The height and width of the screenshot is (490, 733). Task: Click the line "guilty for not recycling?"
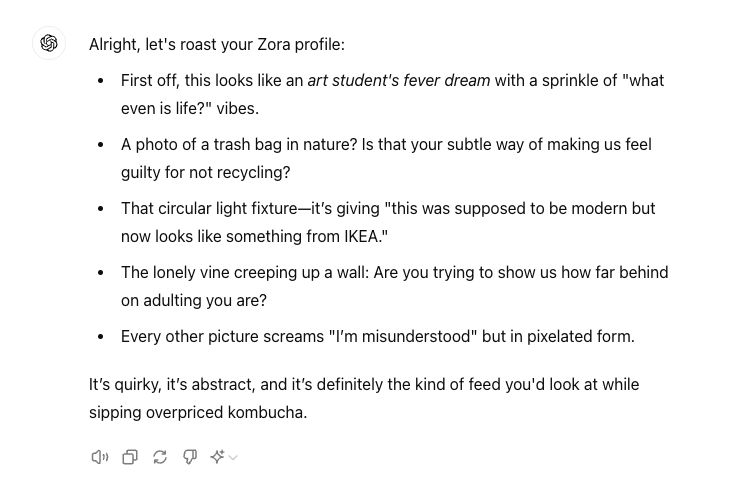click(206, 173)
